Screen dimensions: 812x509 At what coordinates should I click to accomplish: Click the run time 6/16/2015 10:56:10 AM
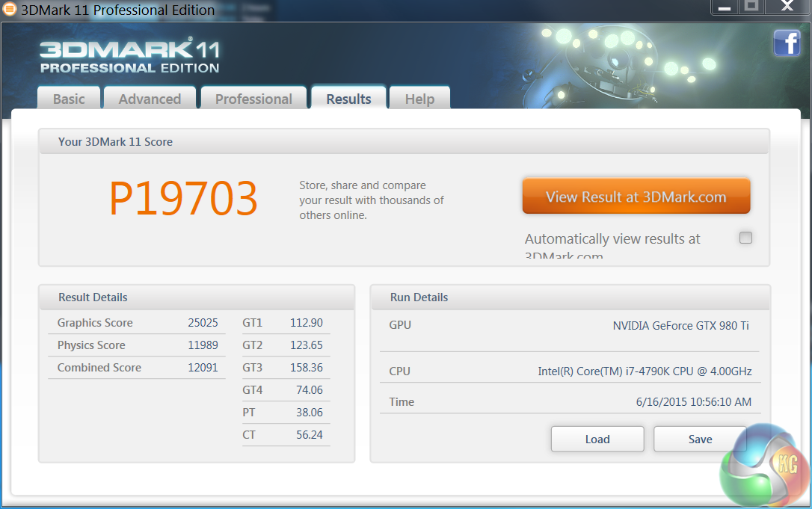click(693, 402)
